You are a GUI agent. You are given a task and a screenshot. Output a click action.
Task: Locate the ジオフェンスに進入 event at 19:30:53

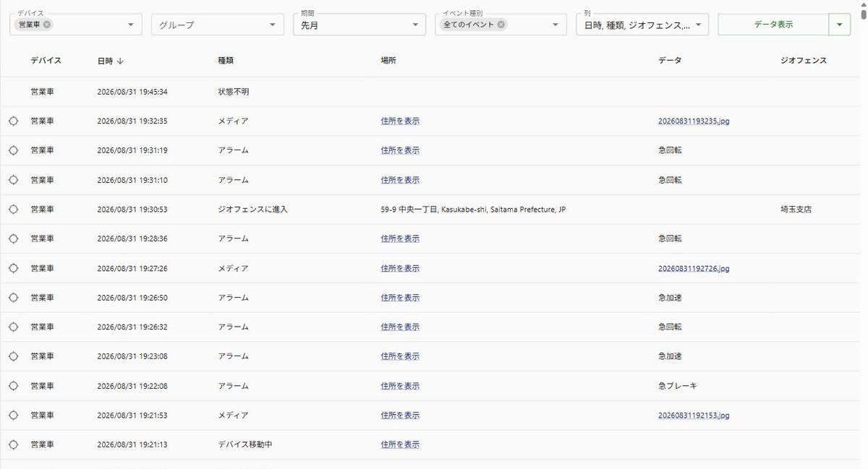pos(13,210)
